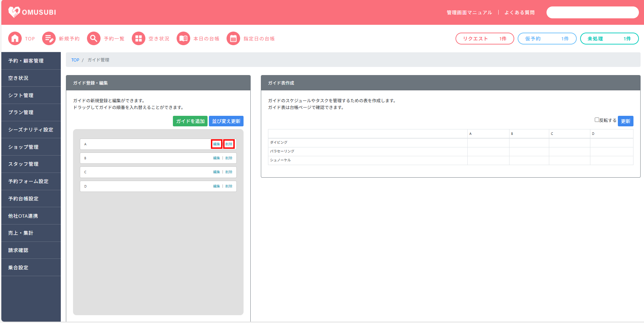Open new reservation (新規予約) icon

(x=49, y=39)
